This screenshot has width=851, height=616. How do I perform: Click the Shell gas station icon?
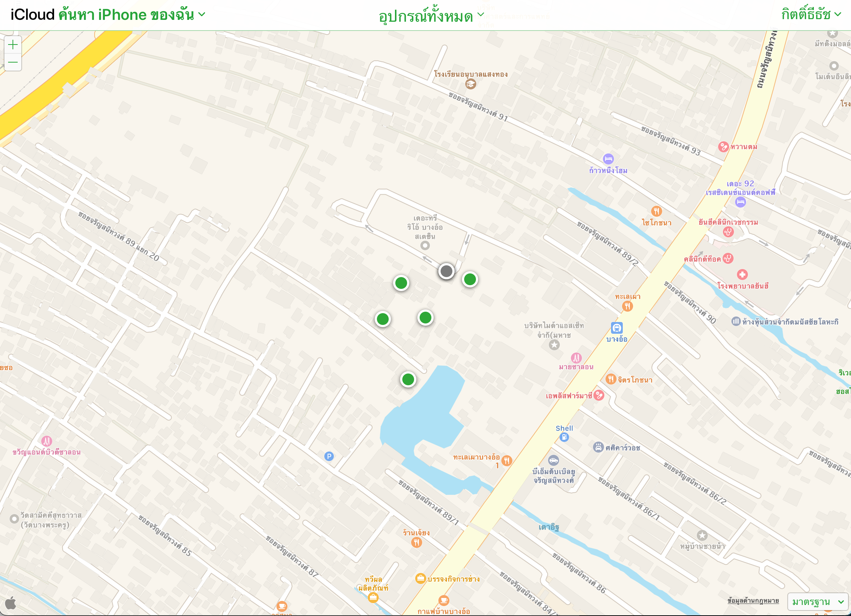pos(564,437)
